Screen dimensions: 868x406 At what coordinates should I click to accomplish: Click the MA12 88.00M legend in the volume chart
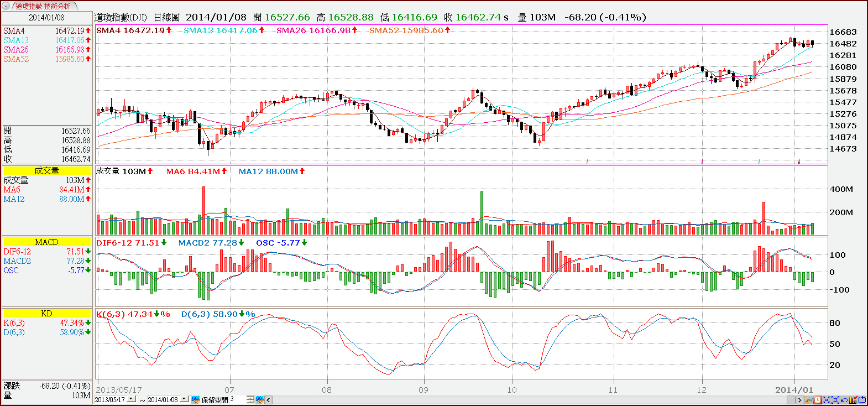point(271,171)
